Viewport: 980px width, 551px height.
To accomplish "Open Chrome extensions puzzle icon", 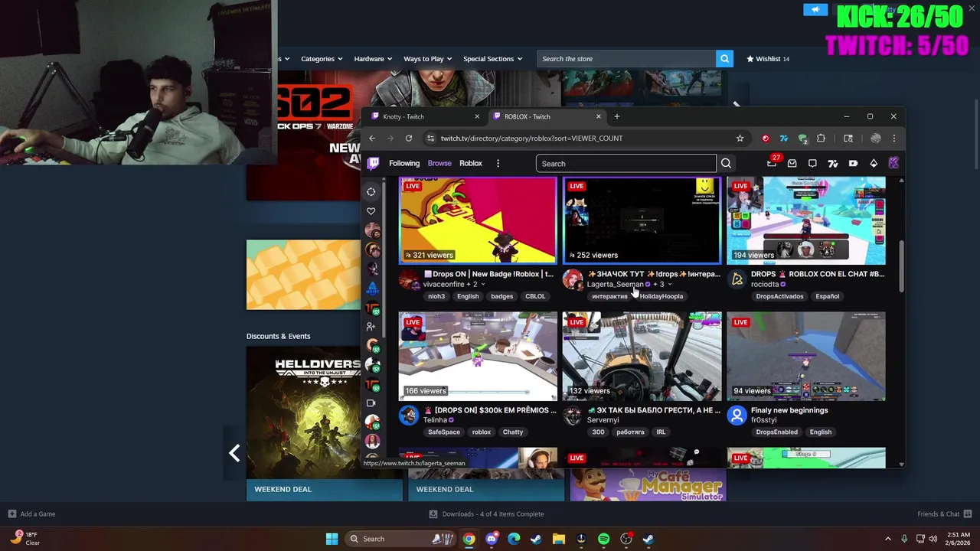I will 821,139.
